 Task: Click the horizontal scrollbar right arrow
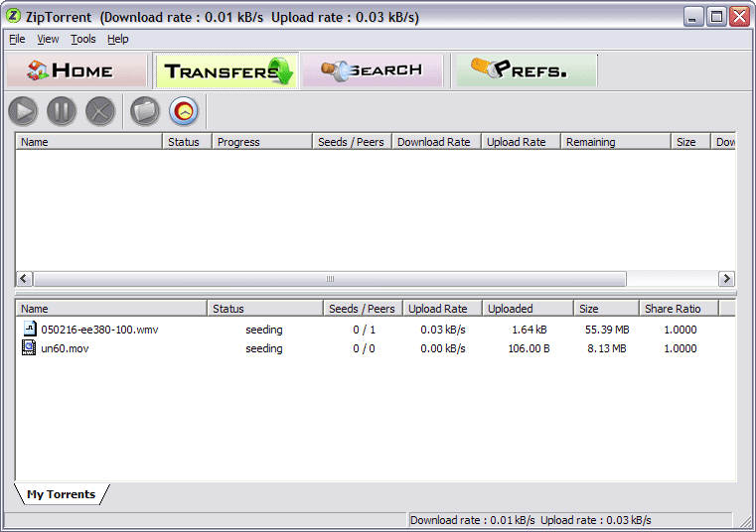pos(726,279)
